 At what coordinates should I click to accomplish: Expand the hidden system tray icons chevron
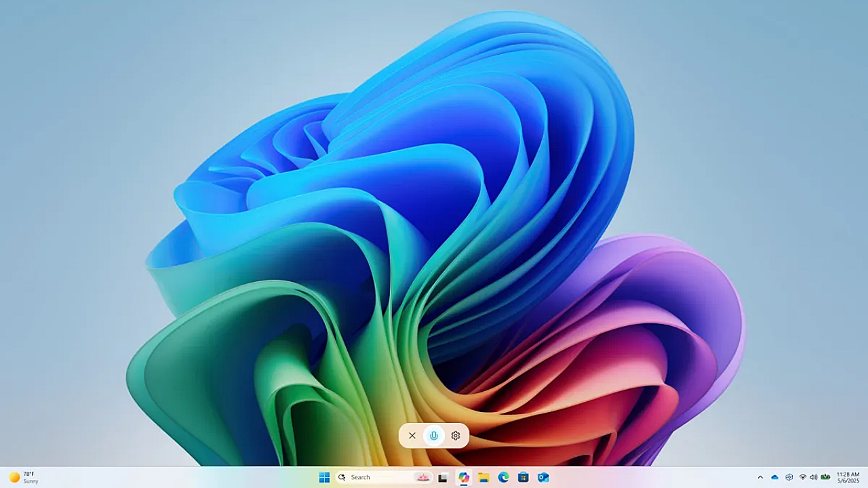tap(760, 477)
